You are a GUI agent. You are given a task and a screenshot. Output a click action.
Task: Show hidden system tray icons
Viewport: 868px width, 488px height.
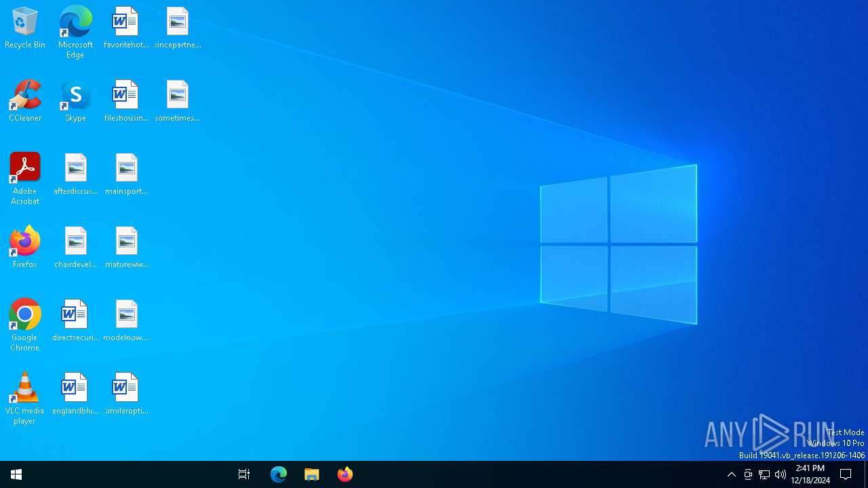coord(731,474)
